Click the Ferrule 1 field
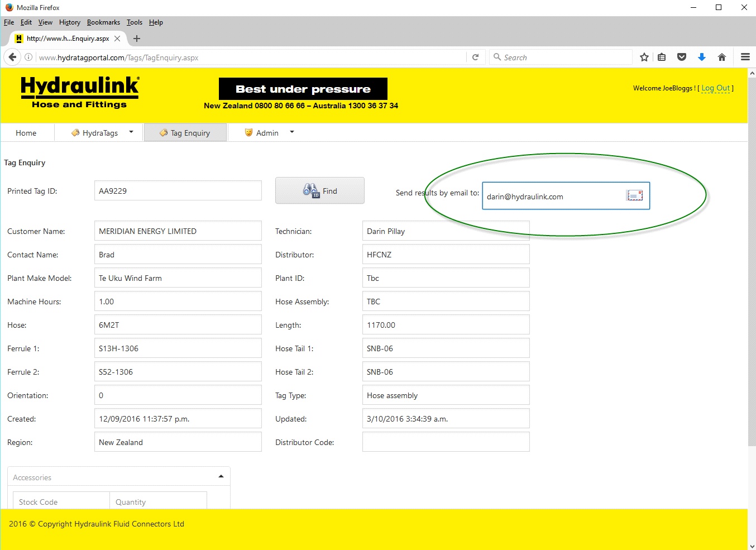Screen dimensions: 756x550 178,348
